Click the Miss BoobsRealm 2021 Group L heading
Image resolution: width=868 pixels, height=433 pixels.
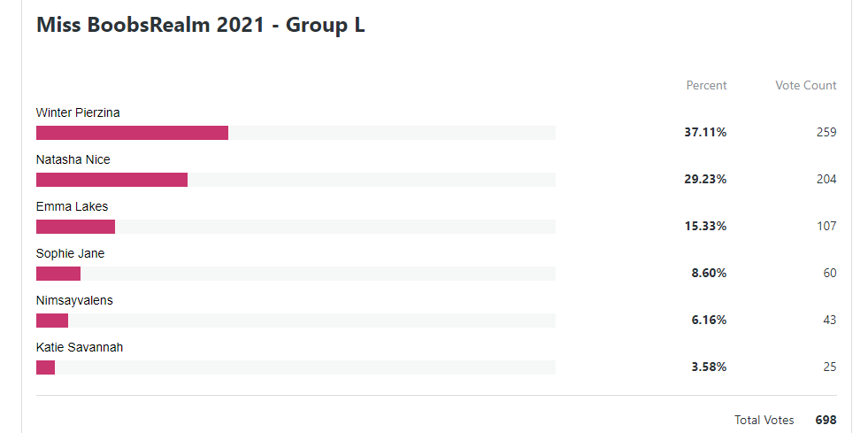click(x=200, y=26)
